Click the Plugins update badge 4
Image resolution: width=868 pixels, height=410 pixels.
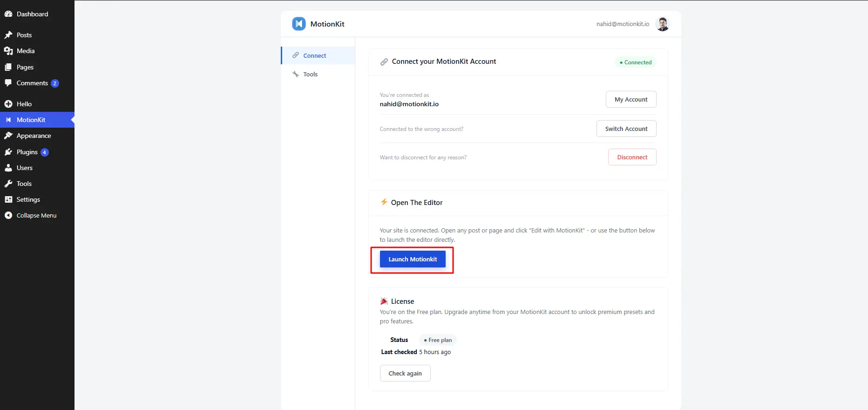[44, 152]
